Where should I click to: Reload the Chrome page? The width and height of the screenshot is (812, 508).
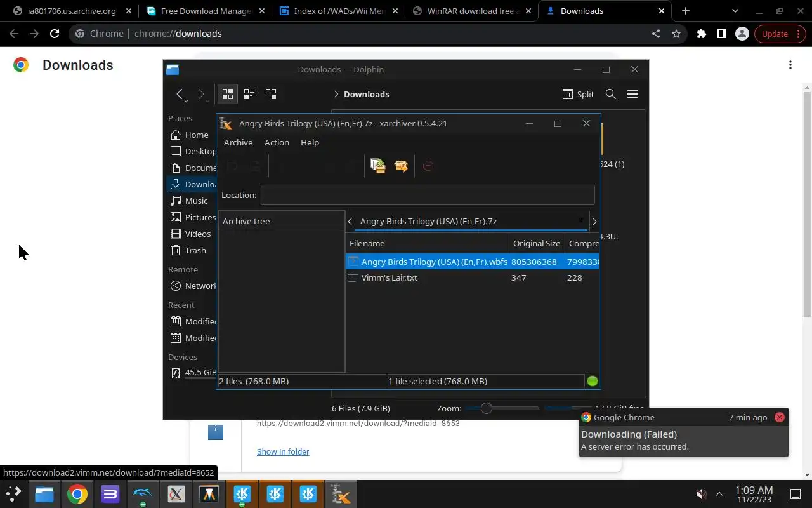55,34
